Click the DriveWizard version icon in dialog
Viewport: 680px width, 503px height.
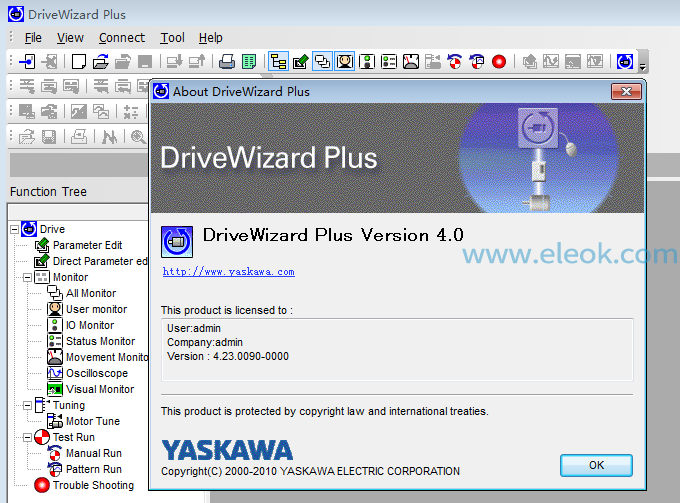coord(177,242)
